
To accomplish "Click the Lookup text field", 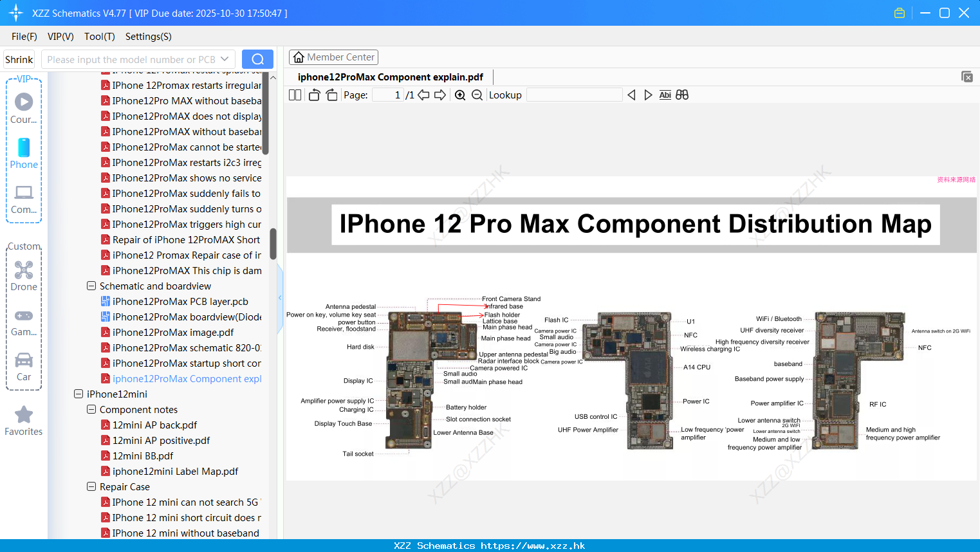I will (x=575, y=95).
